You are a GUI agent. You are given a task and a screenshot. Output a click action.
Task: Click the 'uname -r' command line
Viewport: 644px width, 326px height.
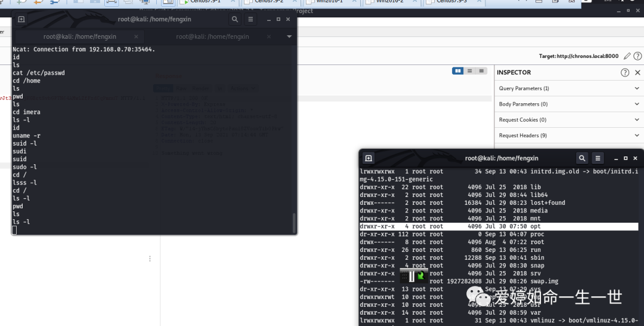pos(26,136)
